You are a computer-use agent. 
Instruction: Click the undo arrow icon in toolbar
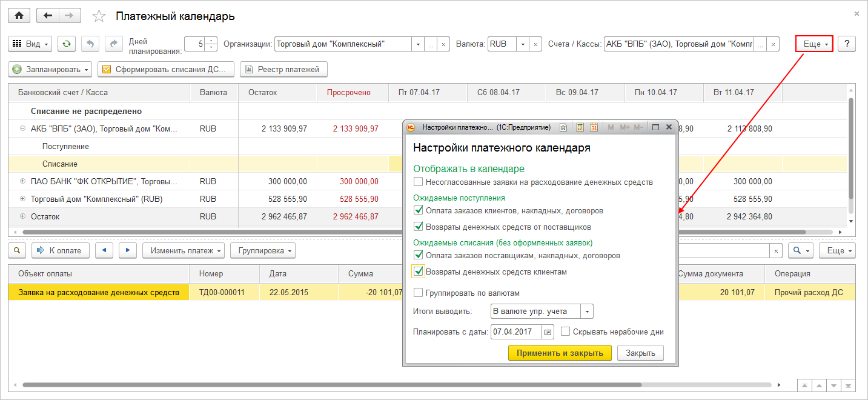(x=90, y=44)
